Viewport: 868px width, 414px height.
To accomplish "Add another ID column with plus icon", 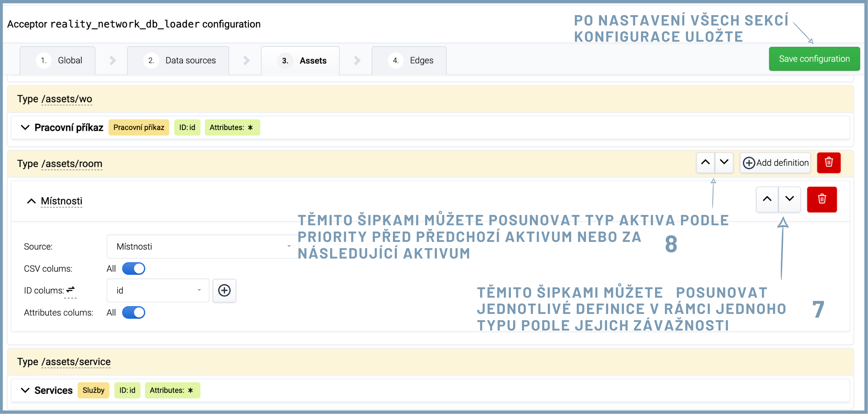I will [x=224, y=291].
